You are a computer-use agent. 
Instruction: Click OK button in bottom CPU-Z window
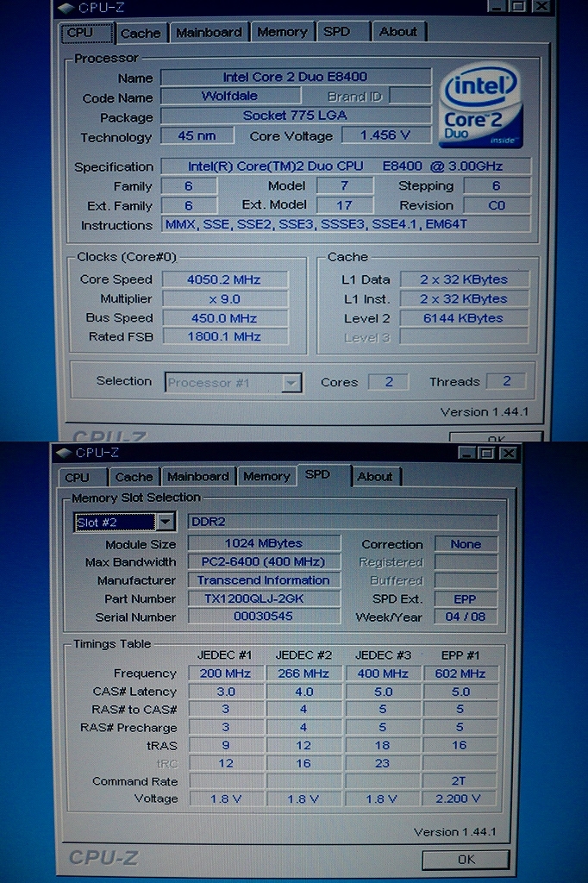(x=466, y=860)
